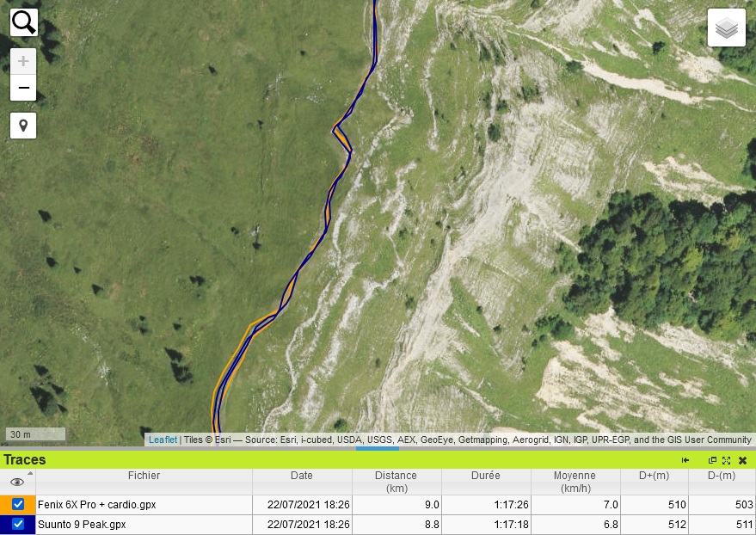Collapse Traces panel with the arrow icon

point(685,460)
